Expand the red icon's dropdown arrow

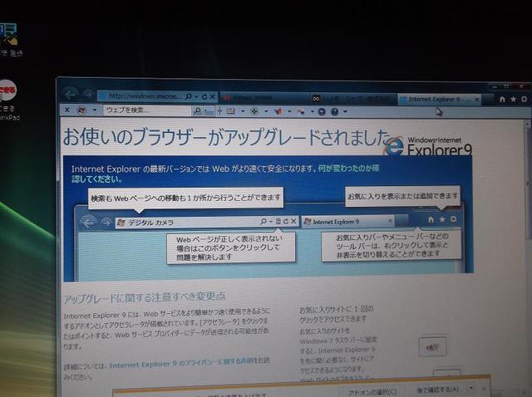[x=289, y=110]
